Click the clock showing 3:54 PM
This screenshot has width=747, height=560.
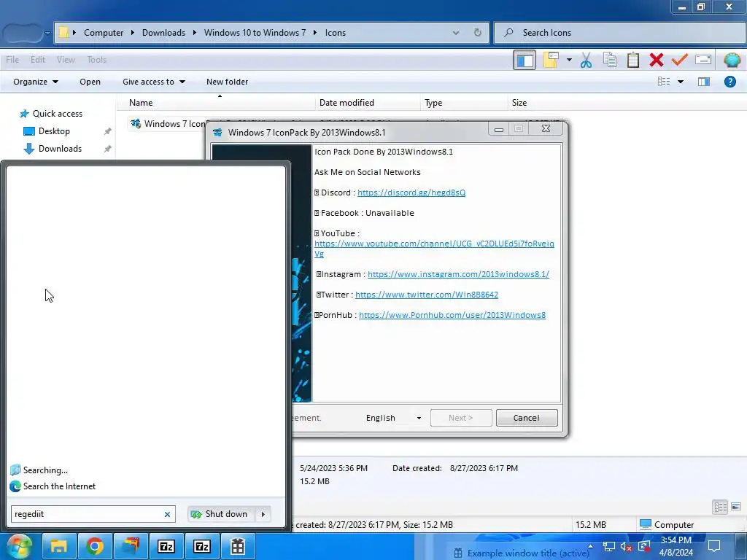pyautogui.click(x=676, y=546)
